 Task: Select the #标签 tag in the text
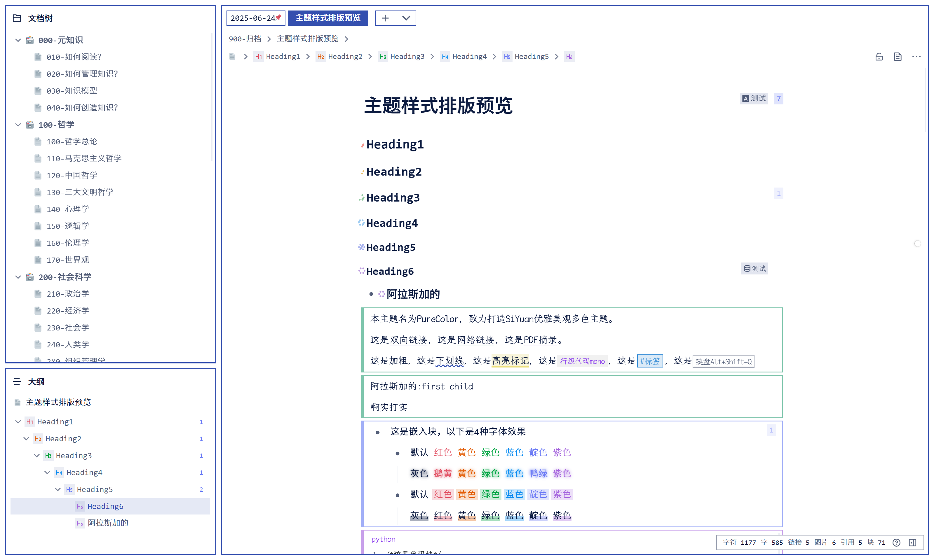point(650,361)
